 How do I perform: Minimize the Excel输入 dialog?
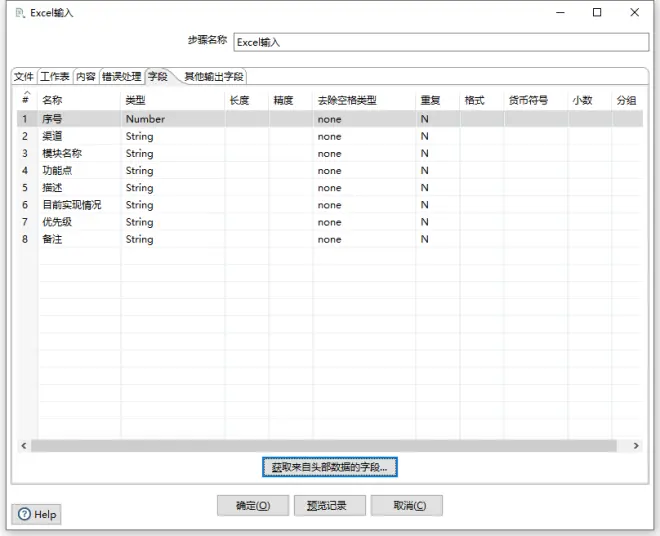pyautogui.click(x=560, y=13)
